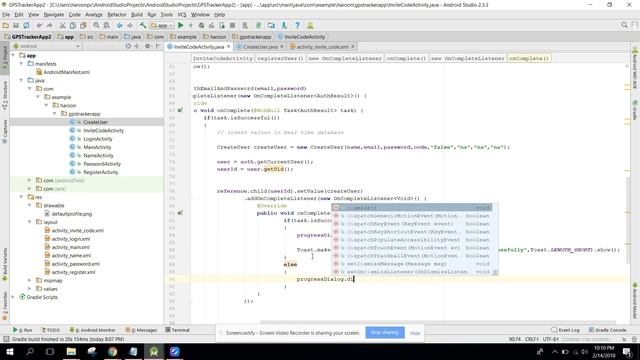The width and height of the screenshot is (640, 360).
Task: Collapse the manifests folder
Action: 21,64
